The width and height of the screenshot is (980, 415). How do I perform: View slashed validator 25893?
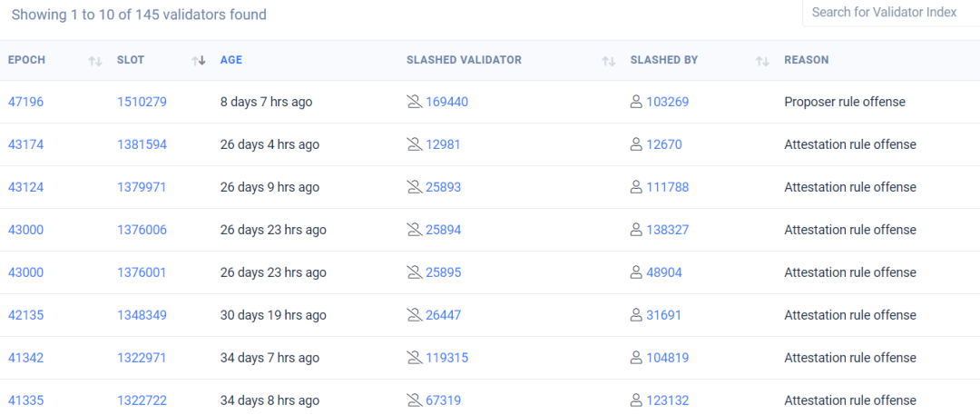pyautogui.click(x=443, y=187)
